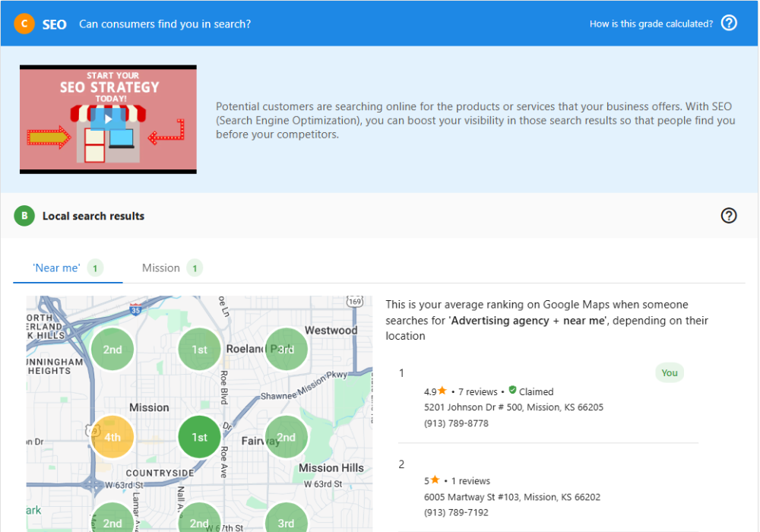Switch to the 'Near me' tab
Viewport: 760px width, 532px height.
[x=57, y=268]
